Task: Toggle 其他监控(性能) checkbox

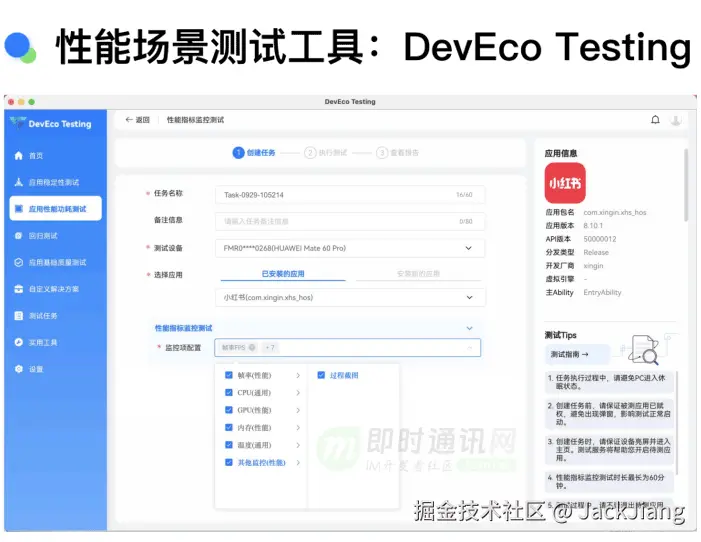Action: coord(229,462)
